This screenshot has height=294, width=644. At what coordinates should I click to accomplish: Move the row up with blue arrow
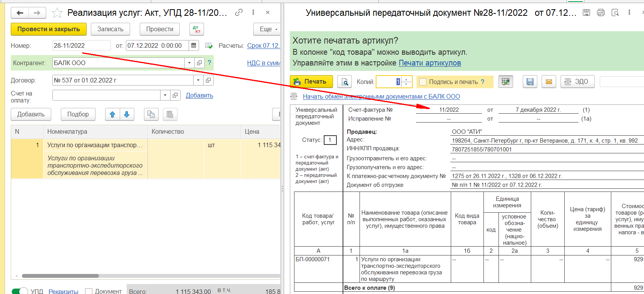[x=112, y=114]
